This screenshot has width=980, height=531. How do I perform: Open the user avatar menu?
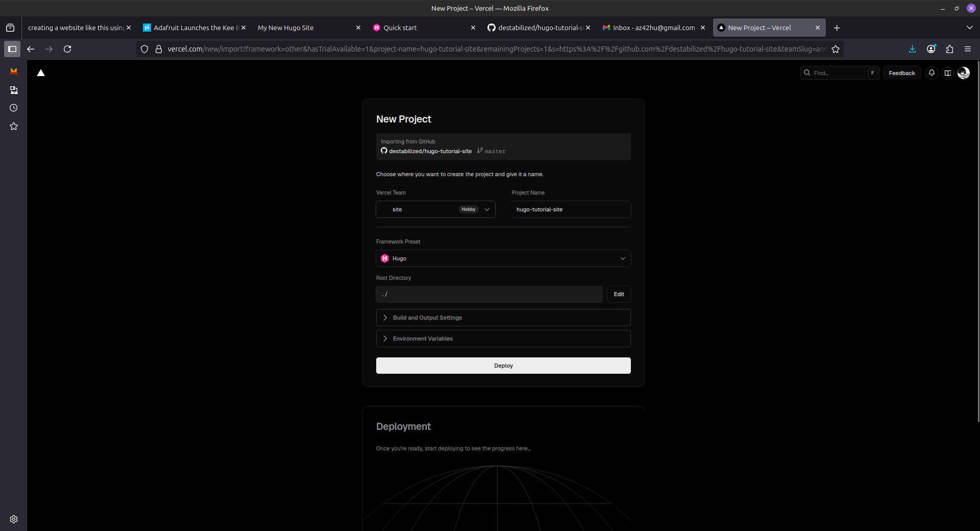pos(963,73)
